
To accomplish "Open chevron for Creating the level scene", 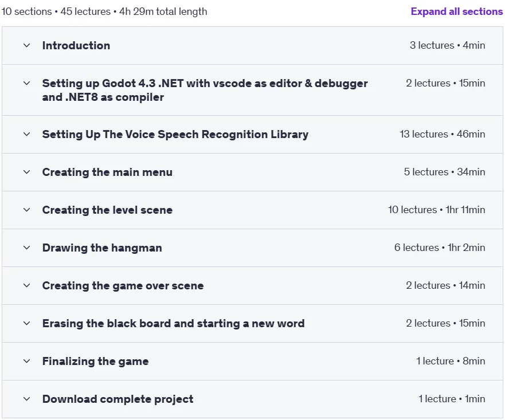I will (27, 210).
